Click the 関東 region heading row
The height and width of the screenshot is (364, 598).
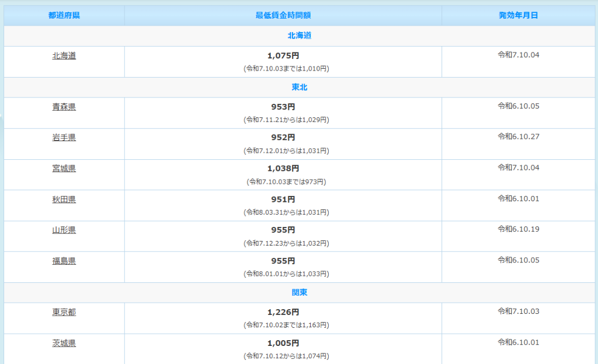299,292
